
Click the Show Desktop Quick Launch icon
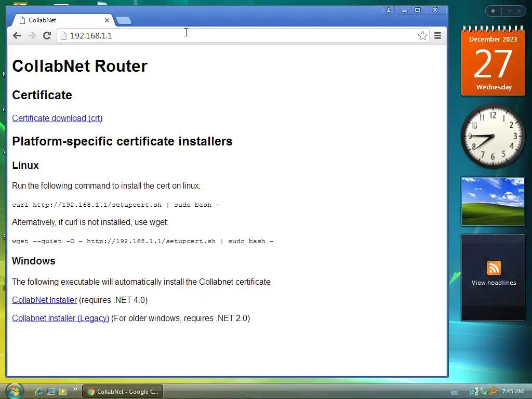51,392
